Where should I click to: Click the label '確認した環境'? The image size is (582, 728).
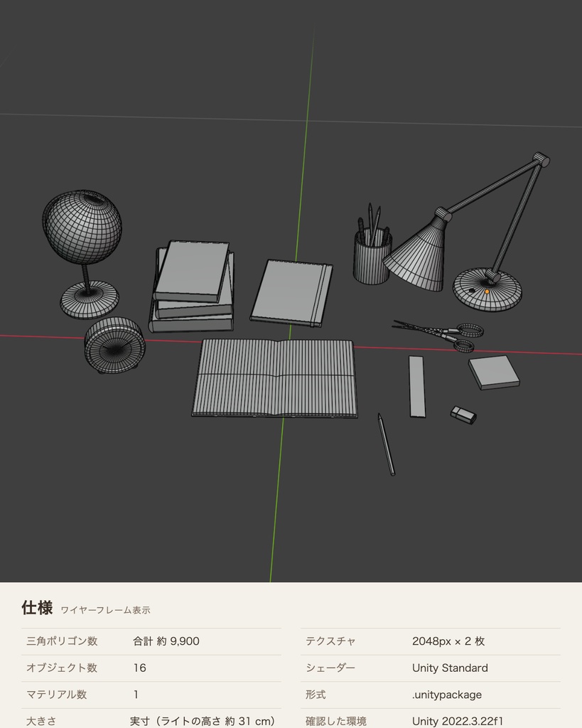click(336, 721)
